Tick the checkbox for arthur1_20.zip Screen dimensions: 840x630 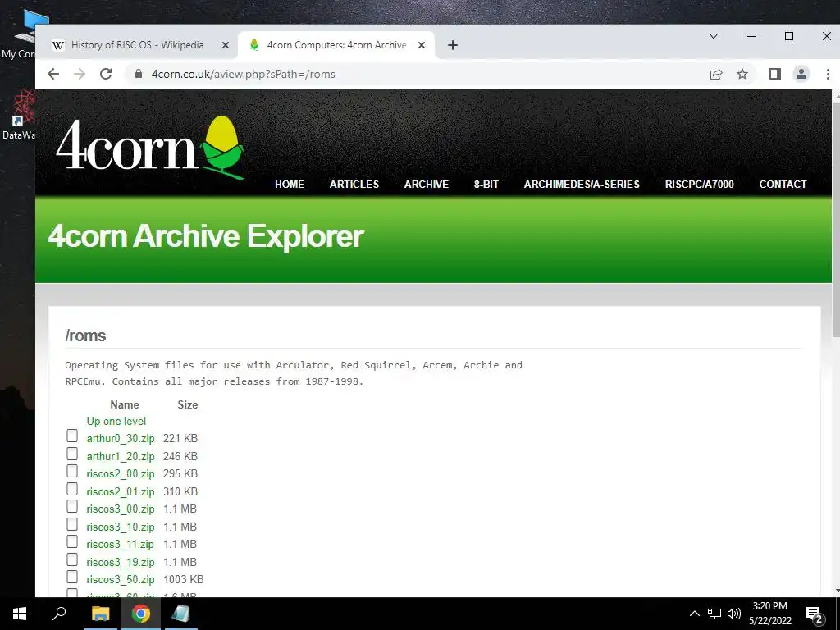click(x=72, y=454)
